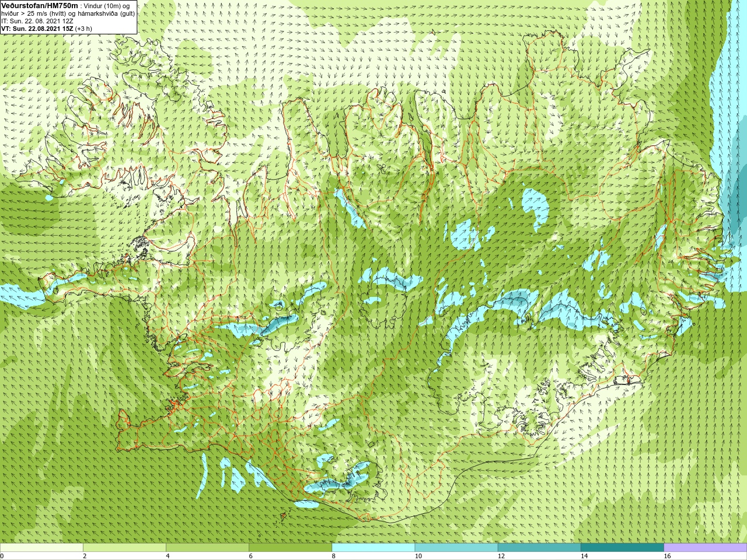The image size is (747, 560).
Task: Click the legend tick label '10'
Action: coord(418,556)
